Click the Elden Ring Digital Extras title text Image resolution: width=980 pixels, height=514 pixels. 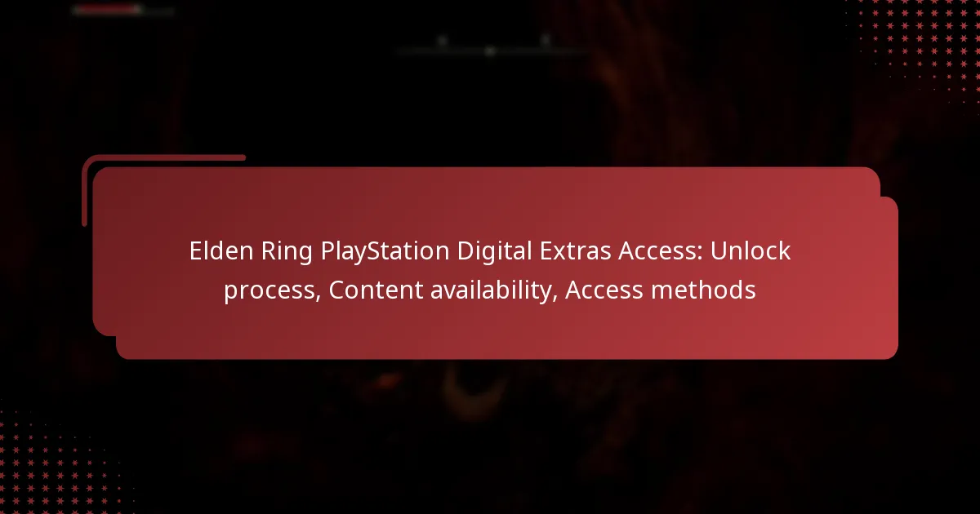point(490,269)
